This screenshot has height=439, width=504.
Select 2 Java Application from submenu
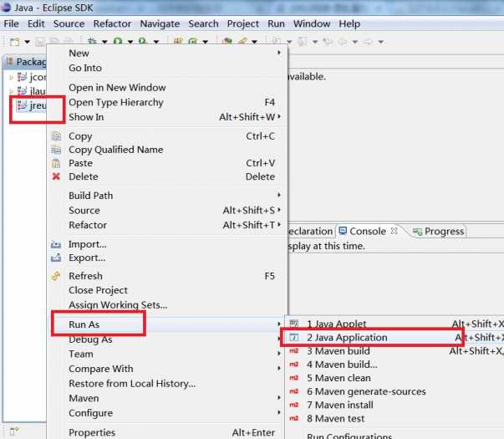click(x=395, y=337)
